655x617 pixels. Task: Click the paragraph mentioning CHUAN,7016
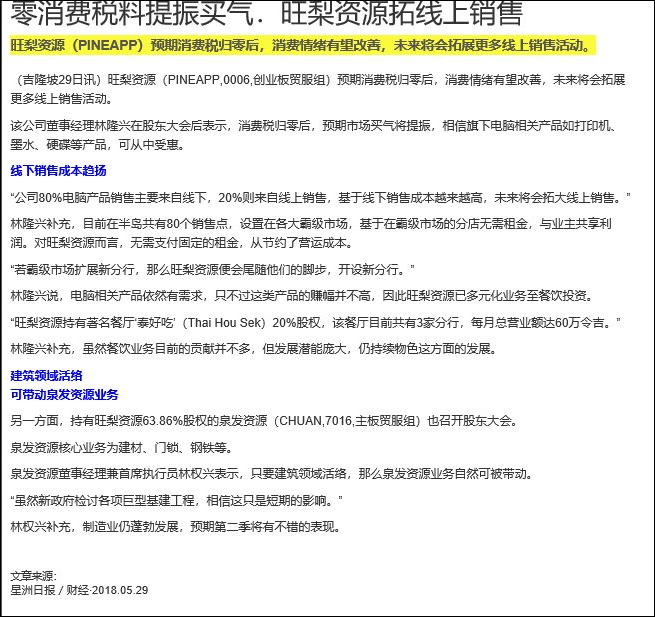point(264,421)
